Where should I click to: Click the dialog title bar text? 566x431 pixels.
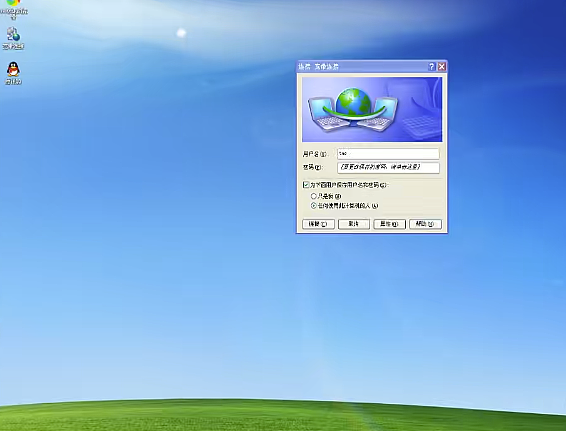pos(318,67)
